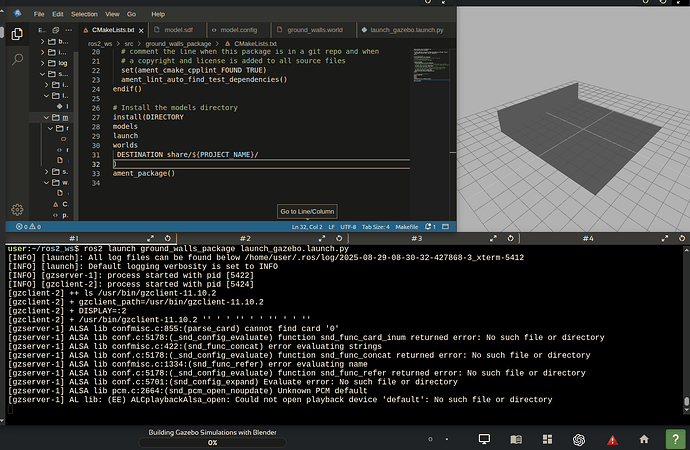The height and width of the screenshot is (450, 690).
Task: Click the book icon in bottom taskbar
Action: coord(515,439)
